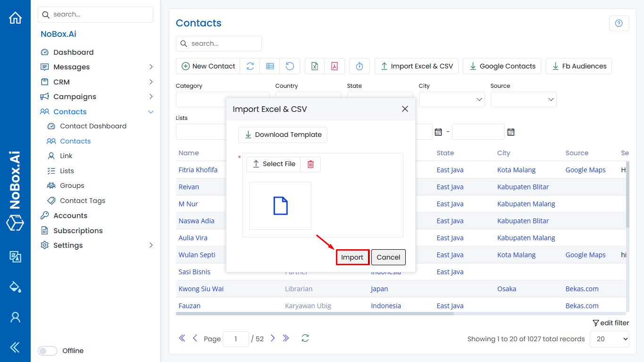
Task: Collapse sidebar with double chevron icon
Action: (15, 347)
